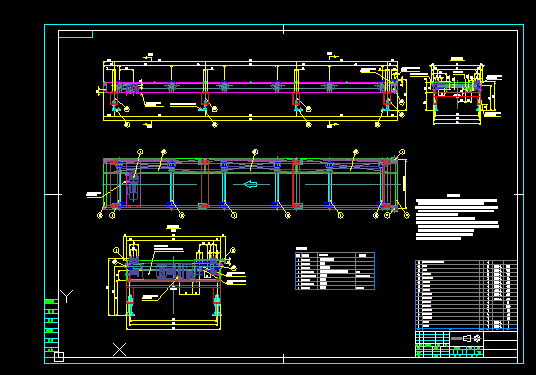Select the blue-bordered specification table
The width and height of the screenshot is (536, 375).
tap(335, 271)
